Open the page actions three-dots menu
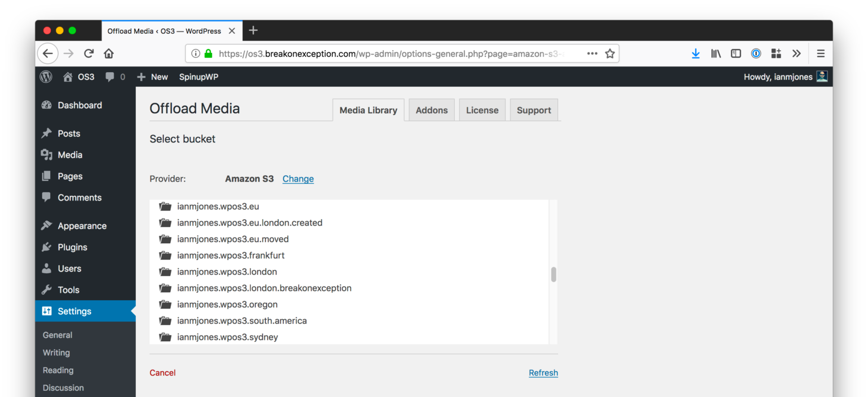 click(592, 53)
